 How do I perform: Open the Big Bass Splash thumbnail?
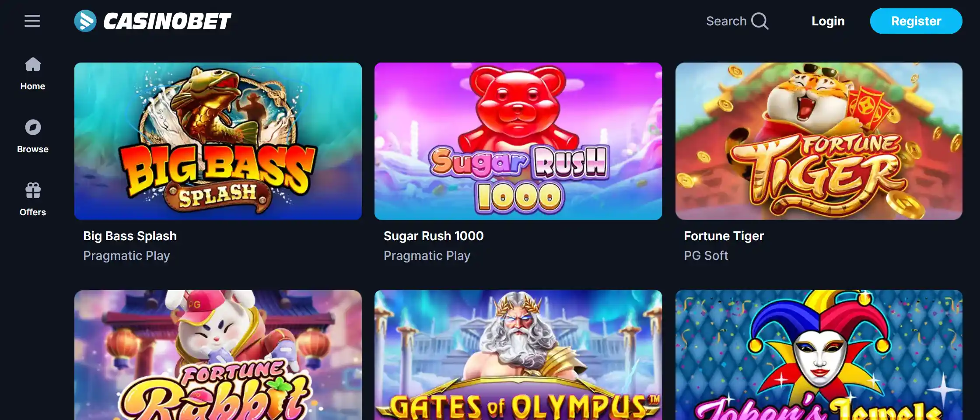(x=218, y=141)
